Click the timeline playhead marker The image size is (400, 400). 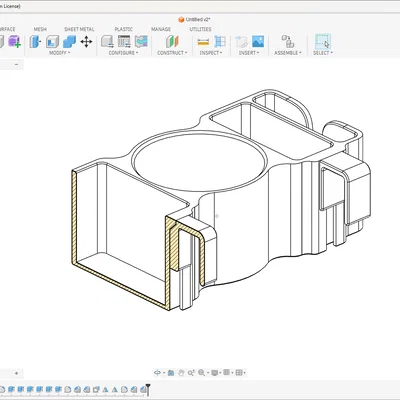click(x=148, y=389)
